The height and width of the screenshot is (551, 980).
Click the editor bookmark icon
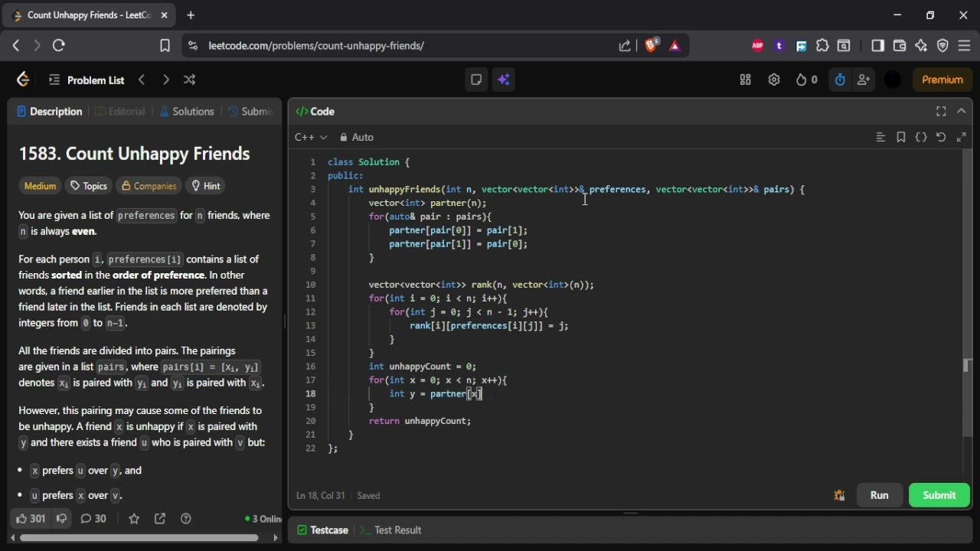pos(901,137)
